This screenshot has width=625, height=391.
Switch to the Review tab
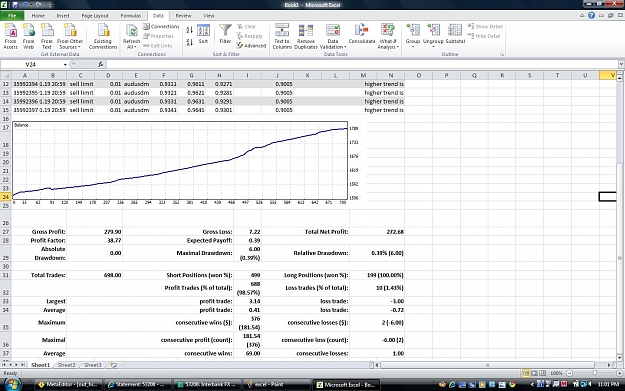[183, 16]
